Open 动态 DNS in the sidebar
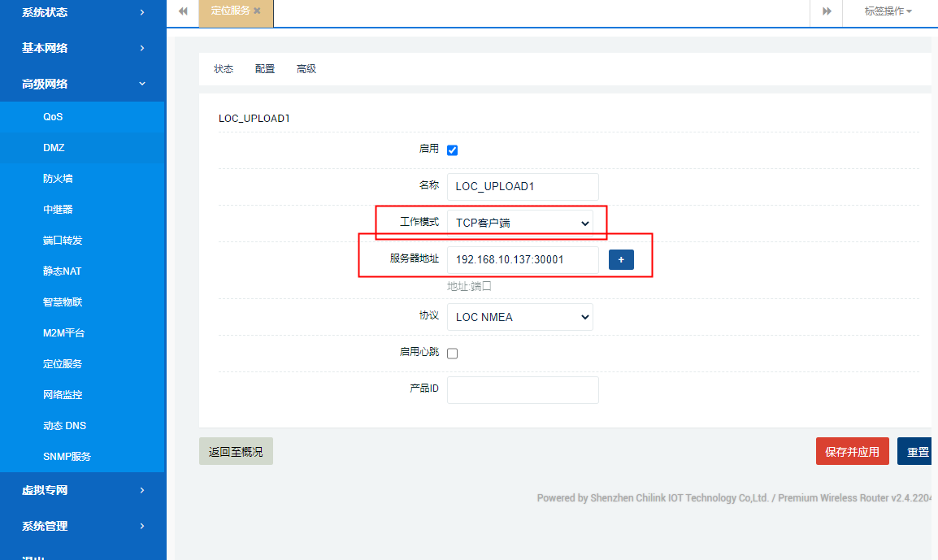Screen dimensions: 938x560 coord(64,426)
